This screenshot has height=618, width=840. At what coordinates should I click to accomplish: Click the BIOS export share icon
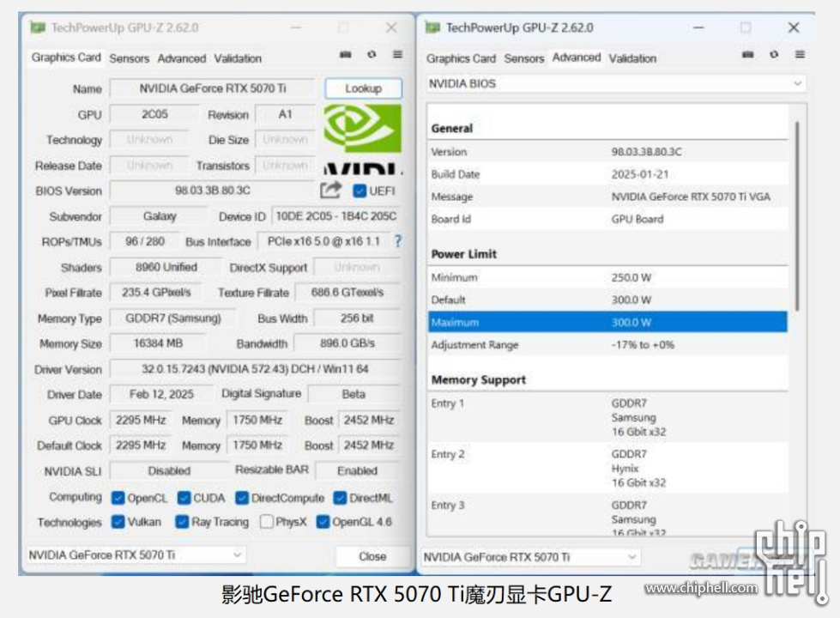(x=330, y=190)
